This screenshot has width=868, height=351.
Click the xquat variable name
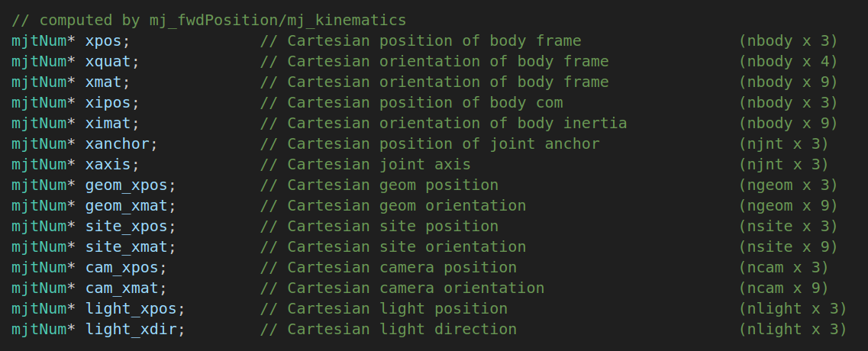click(108, 61)
